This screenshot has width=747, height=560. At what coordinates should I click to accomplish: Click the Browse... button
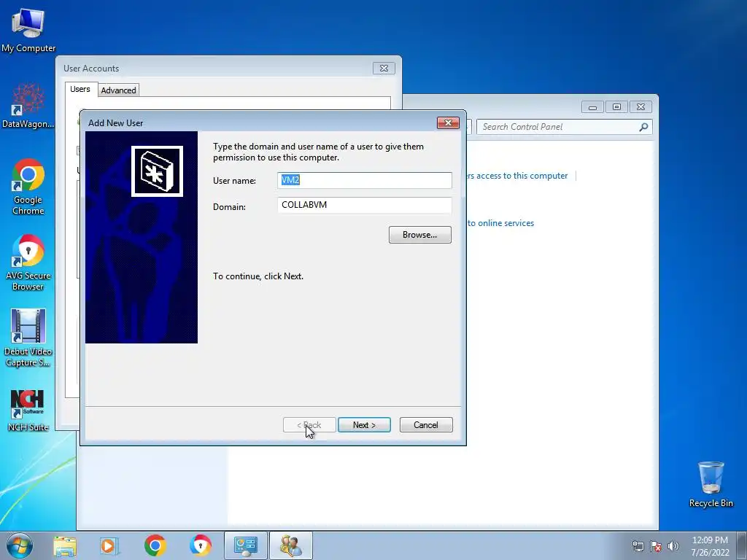(419, 235)
